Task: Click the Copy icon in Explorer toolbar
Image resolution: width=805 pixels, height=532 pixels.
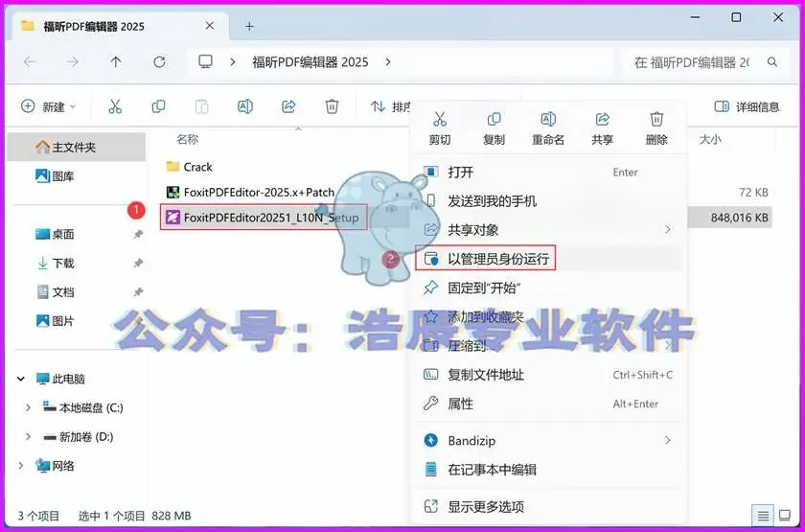Action: (x=158, y=106)
